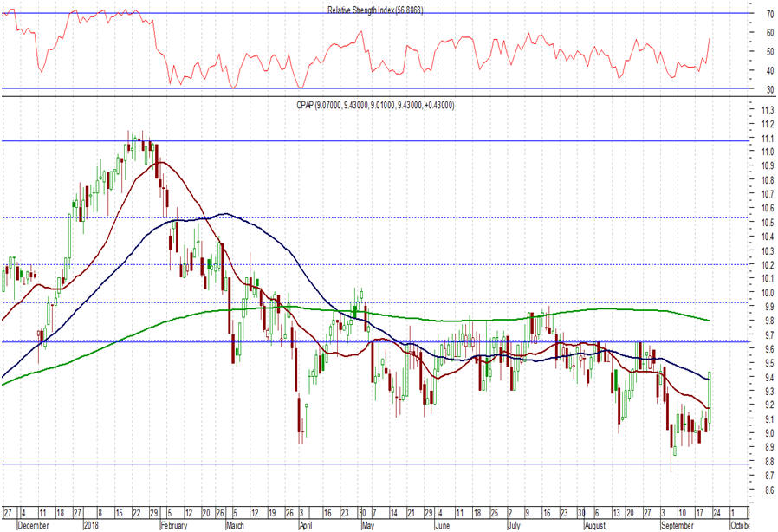This screenshot has height=532, width=778.
Task: Click the July month label
Action: click(x=514, y=526)
